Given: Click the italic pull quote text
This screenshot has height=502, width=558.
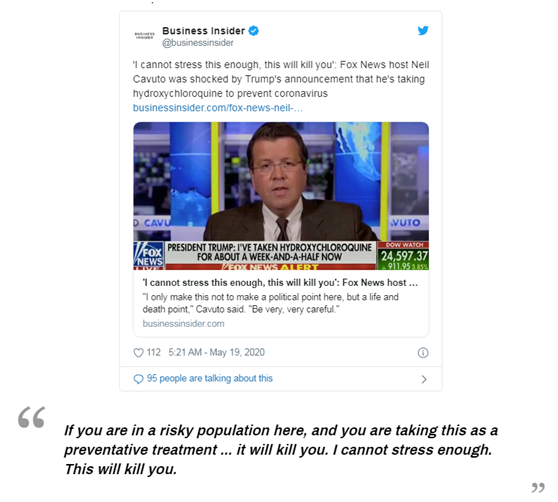Looking at the screenshot, I should (x=281, y=450).
